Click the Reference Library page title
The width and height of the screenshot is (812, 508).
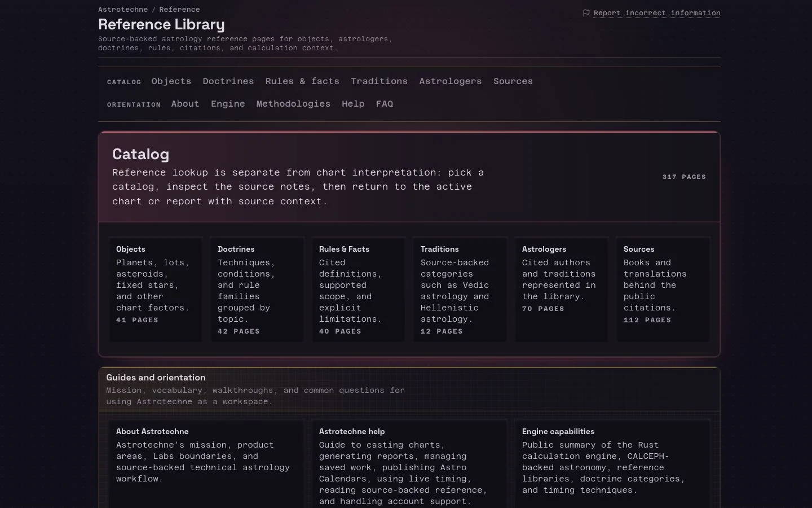[161, 24]
